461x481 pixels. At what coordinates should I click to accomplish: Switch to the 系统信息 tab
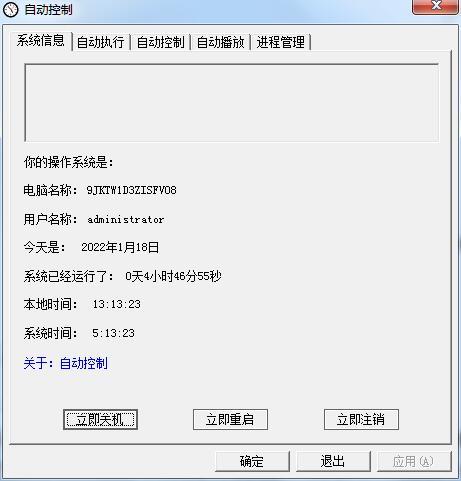tap(41, 41)
